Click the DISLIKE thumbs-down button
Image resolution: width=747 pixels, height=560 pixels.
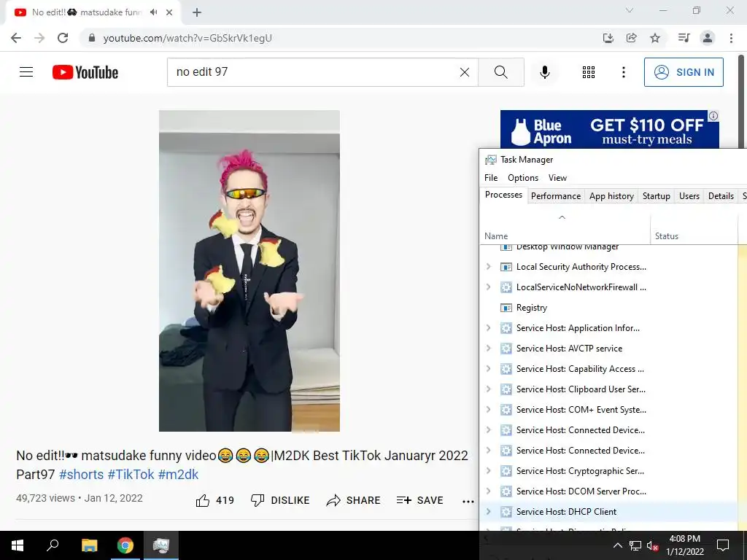280,500
